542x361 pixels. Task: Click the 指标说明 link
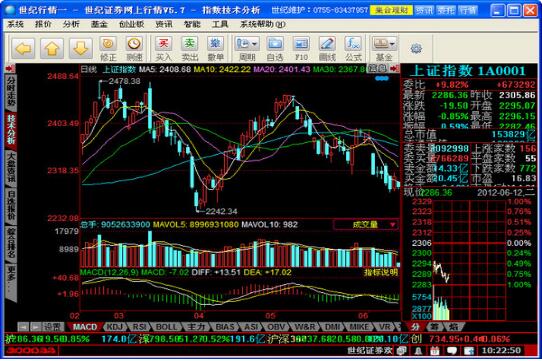[x=381, y=272]
